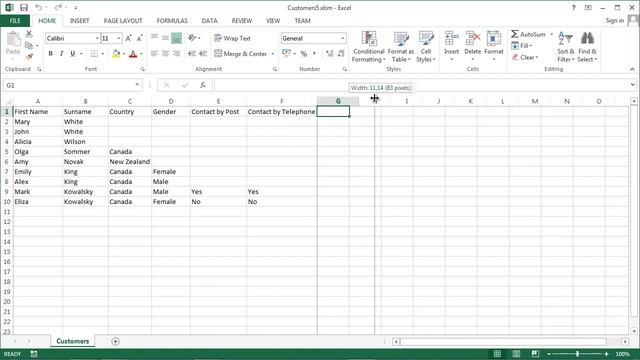Select the Customers sheet tab
This screenshot has width=640, height=360.
tap(73, 341)
